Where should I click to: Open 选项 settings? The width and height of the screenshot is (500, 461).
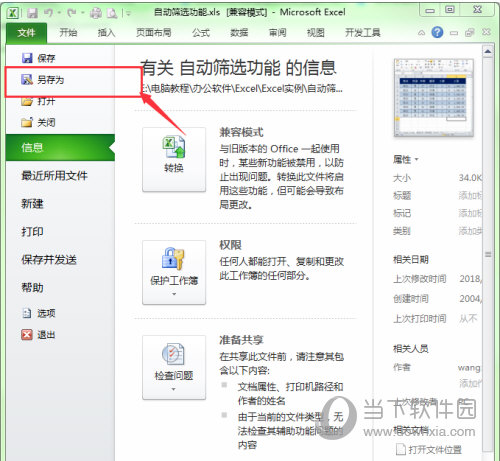[38, 313]
